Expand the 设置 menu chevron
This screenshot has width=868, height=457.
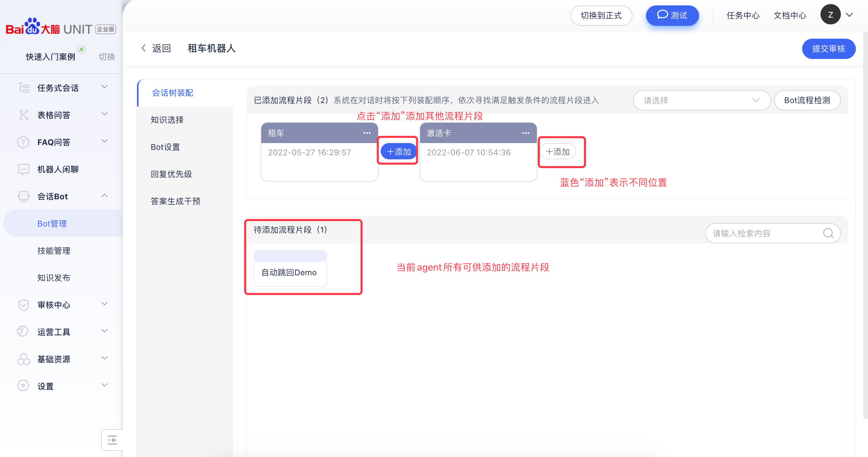[105, 385]
